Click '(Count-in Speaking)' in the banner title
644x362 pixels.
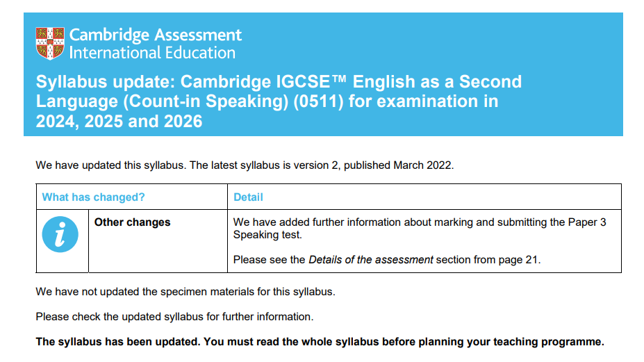[206, 101]
